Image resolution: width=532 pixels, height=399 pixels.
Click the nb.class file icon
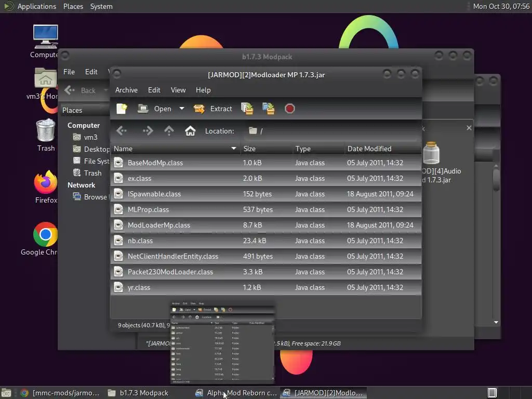118,241
